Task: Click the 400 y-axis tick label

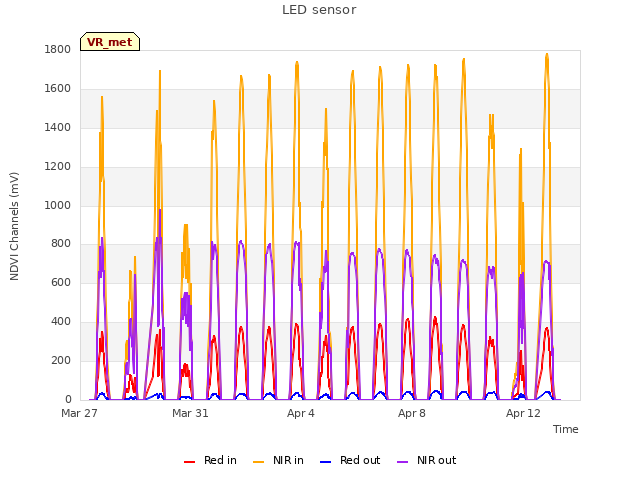Action: click(x=61, y=322)
